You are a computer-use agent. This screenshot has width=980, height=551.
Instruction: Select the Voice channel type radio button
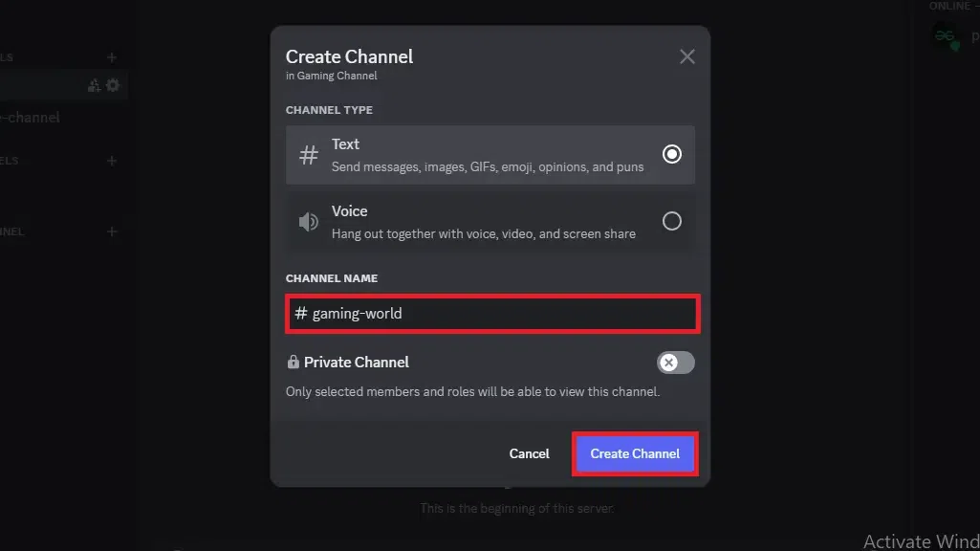tap(672, 221)
